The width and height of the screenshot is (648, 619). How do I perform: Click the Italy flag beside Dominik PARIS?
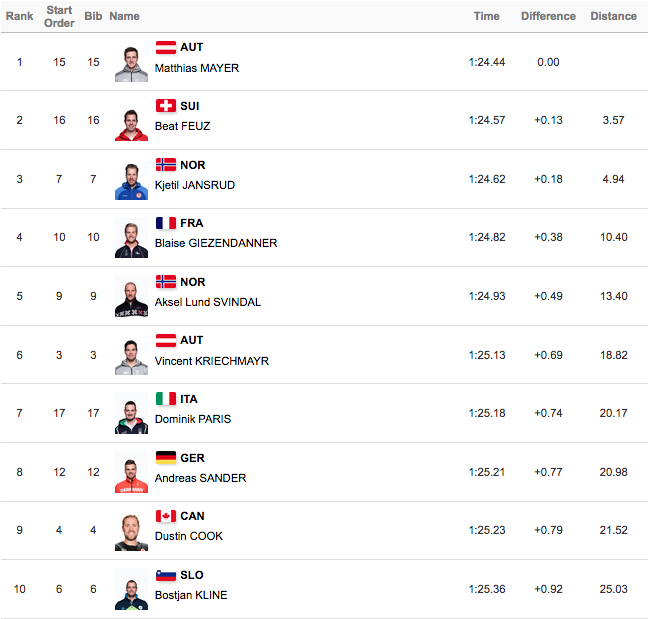[166, 399]
